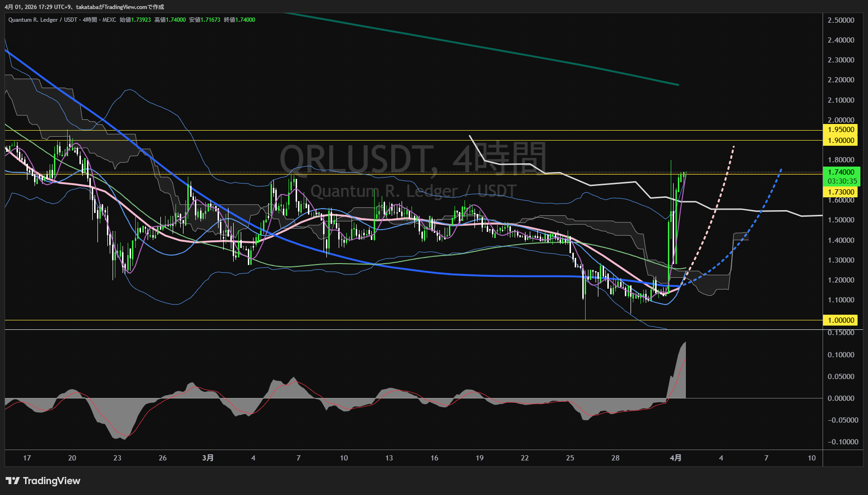Select the yellow 1.95000 price label
Screen dimensions: 868x495
[x=841, y=130]
